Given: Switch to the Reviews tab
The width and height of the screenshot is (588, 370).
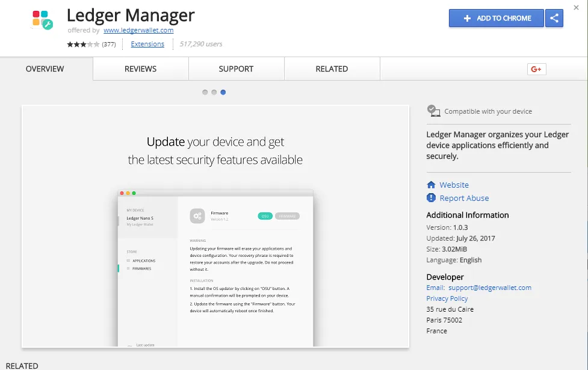Looking at the screenshot, I should click(x=141, y=69).
